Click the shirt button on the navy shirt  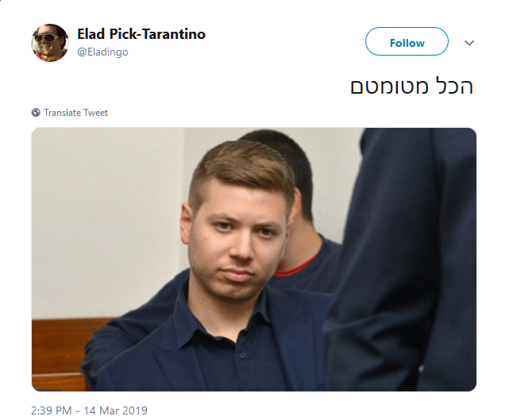pyautogui.click(x=243, y=355)
